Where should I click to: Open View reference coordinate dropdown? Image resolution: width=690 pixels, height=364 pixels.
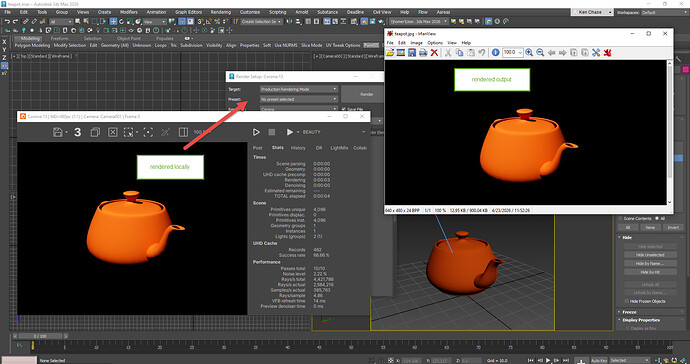click(x=155, y=22)
